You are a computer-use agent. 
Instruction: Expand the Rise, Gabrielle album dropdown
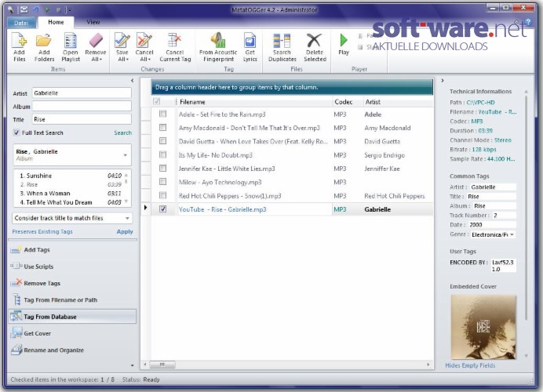coord(125,155)
